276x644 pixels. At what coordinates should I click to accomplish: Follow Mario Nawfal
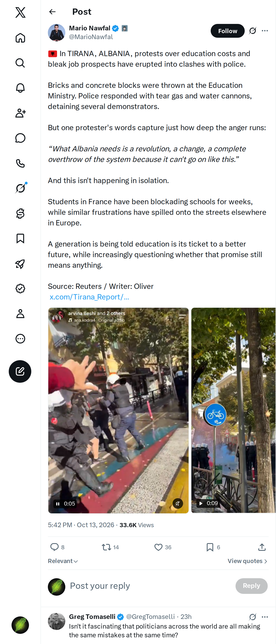(x=227, y=31)
